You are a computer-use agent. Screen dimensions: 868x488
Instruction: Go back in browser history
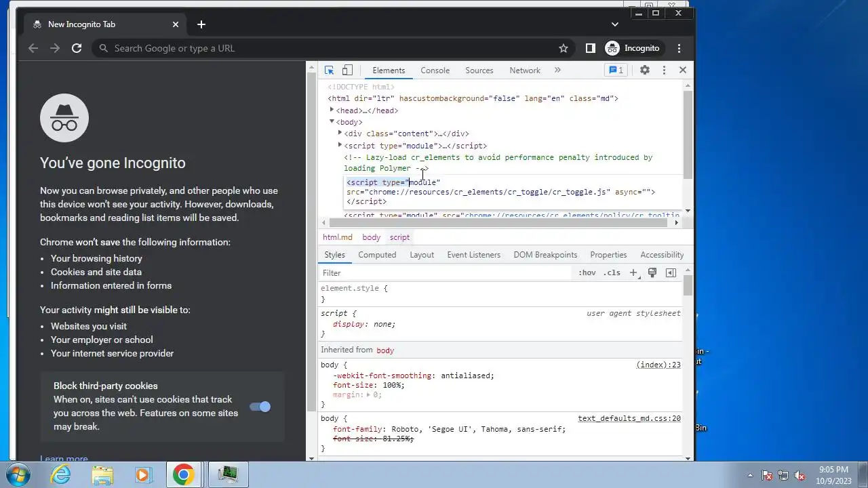click(x=33, y=48)
